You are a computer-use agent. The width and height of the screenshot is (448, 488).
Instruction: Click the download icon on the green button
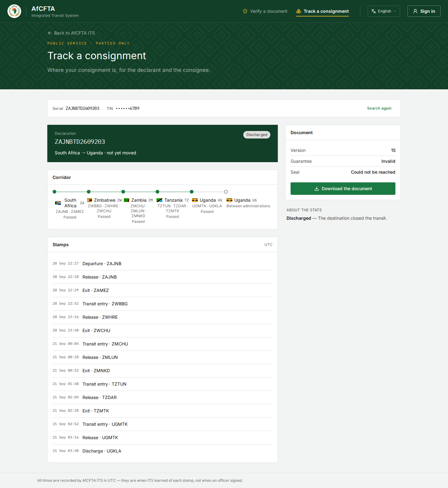[317, 189]
